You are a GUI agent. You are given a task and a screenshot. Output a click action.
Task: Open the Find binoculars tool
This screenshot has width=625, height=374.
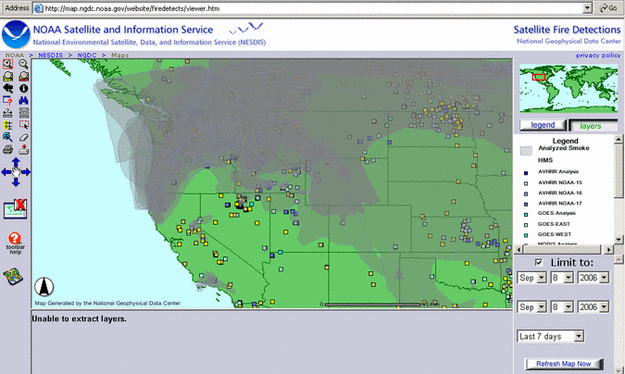[24, 100]
